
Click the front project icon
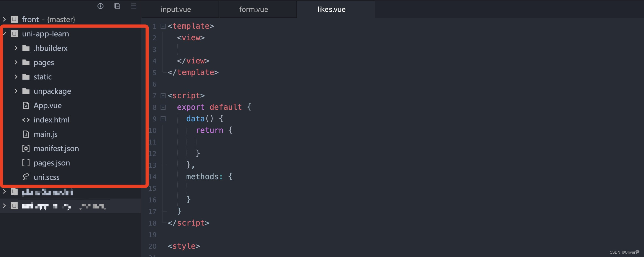click(14, 19)
